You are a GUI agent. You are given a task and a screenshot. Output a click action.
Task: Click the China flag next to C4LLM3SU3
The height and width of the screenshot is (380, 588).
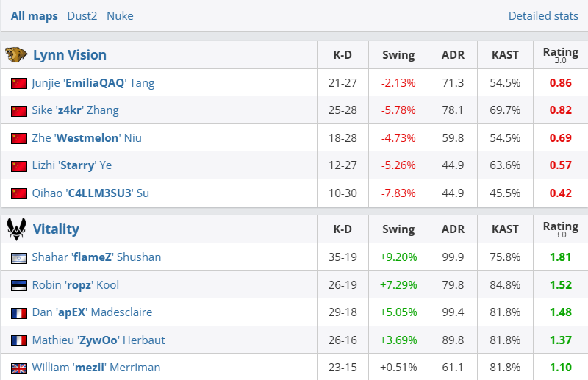[x=19, y=193]
